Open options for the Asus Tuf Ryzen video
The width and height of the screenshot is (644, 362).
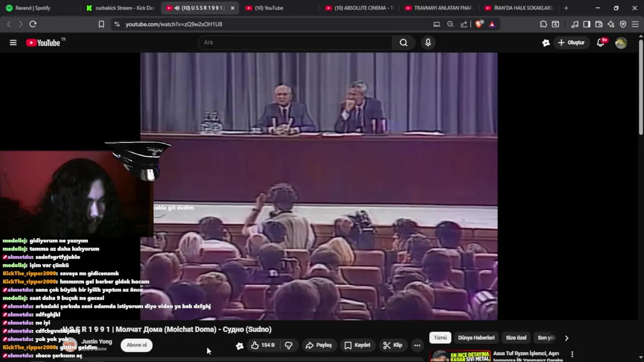572,354
